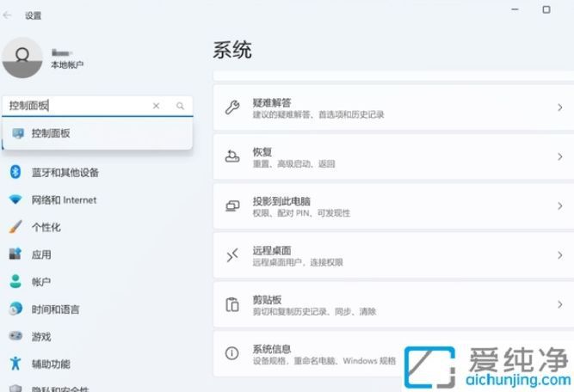Expand the 疑难解答 row chevron

click(x=559, y=107)
